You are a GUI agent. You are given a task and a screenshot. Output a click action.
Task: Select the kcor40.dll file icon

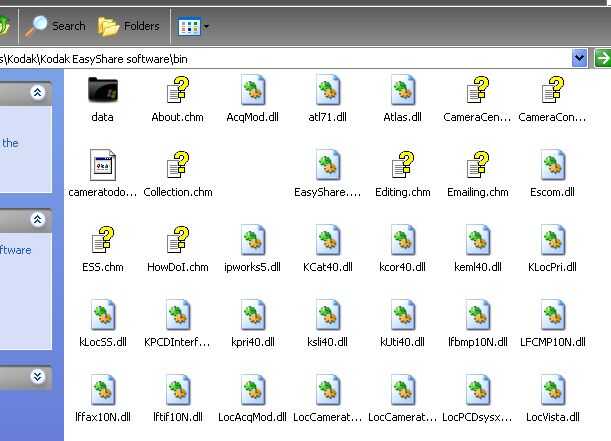coord(403,240)
